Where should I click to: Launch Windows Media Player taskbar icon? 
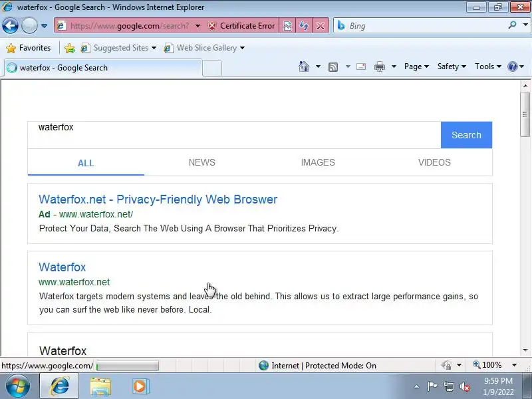tap(140, 386)
